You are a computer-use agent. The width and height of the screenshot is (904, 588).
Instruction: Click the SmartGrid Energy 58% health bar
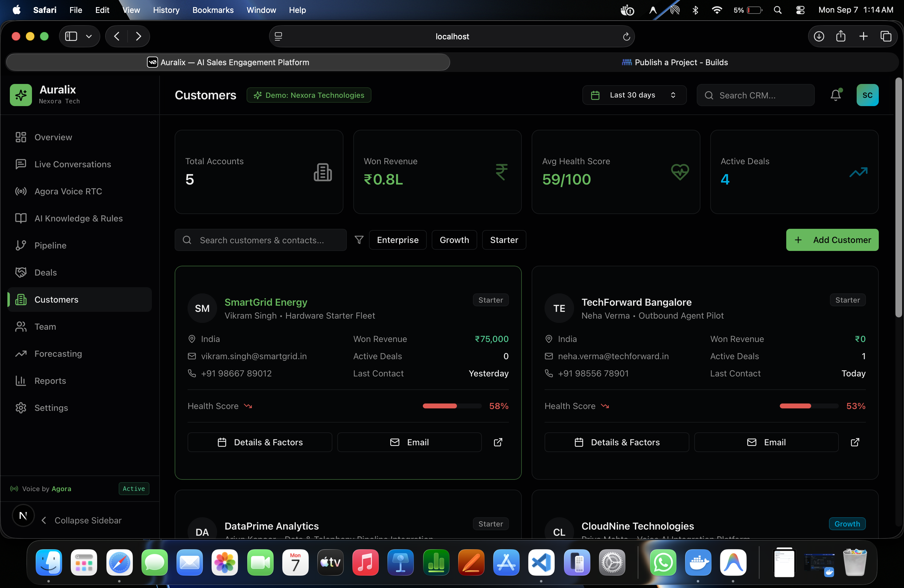click(x=452, y=406)
